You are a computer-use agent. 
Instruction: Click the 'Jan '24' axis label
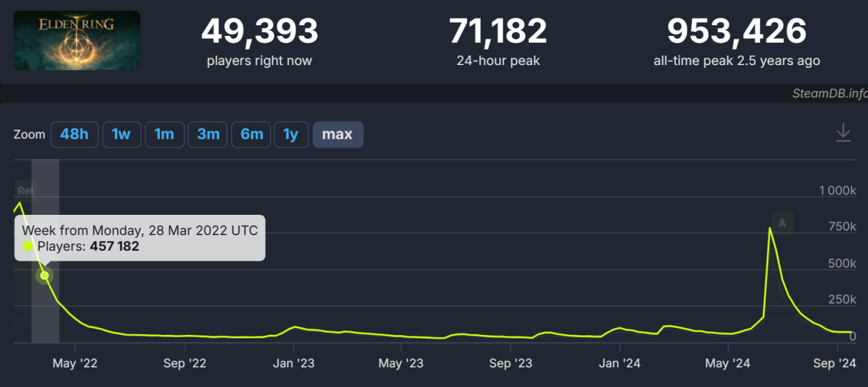[x=619, y=364]
